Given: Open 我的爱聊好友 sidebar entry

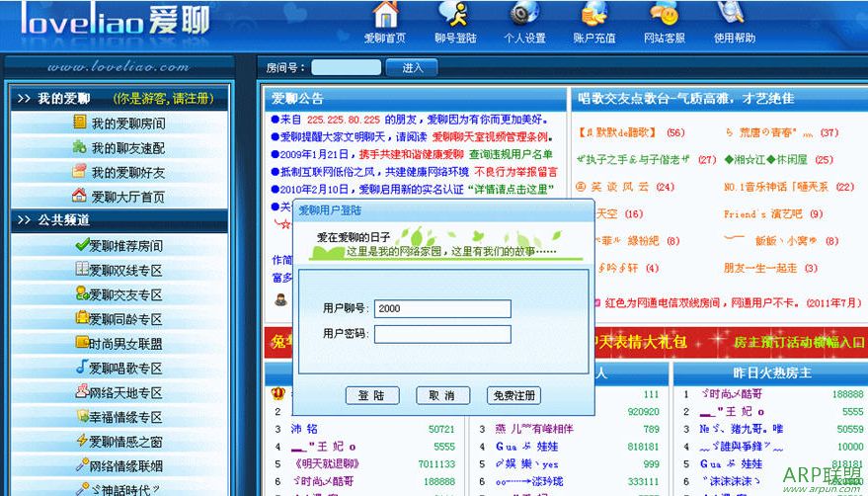Looking at the screenshot, I should 119,172.
